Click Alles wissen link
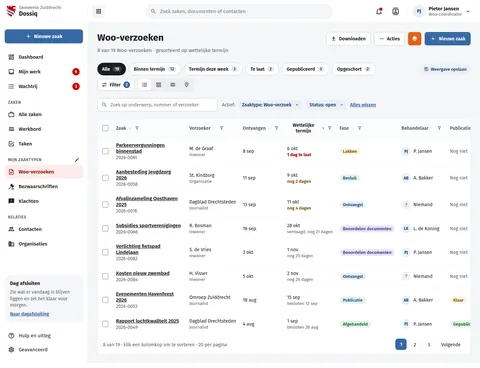The height and width of the screenshot is (368, 480). pos(363,105)
